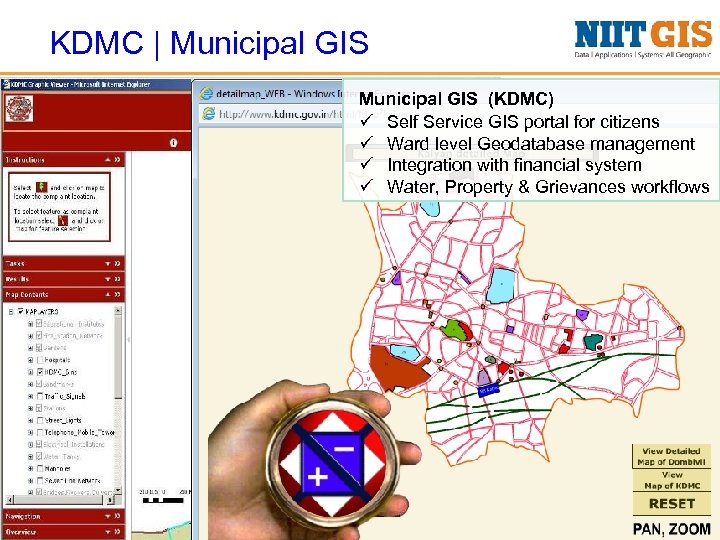Click the KDMC emblem logo in the red header
This screenshot has width=720, height=540.
19,109
